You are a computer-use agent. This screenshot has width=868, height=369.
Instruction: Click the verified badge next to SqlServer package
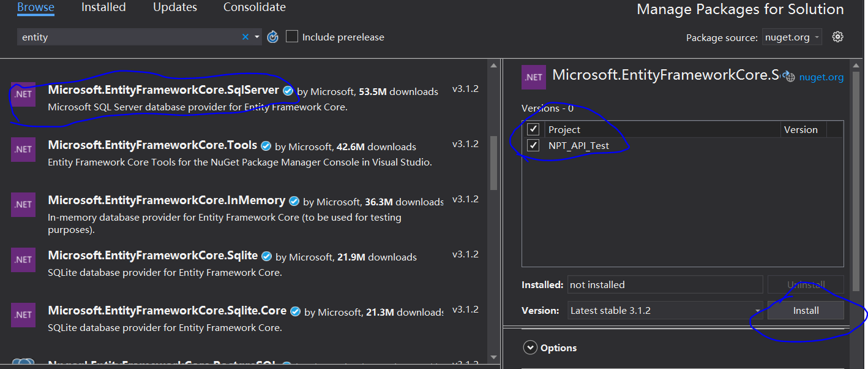tap(288, 91)
